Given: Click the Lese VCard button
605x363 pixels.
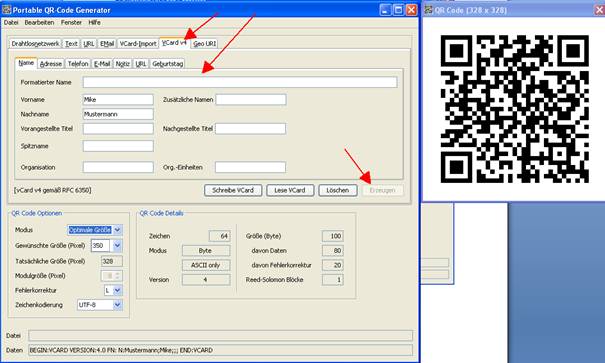Looking at the screenshot, I should (x=290, y=190).
